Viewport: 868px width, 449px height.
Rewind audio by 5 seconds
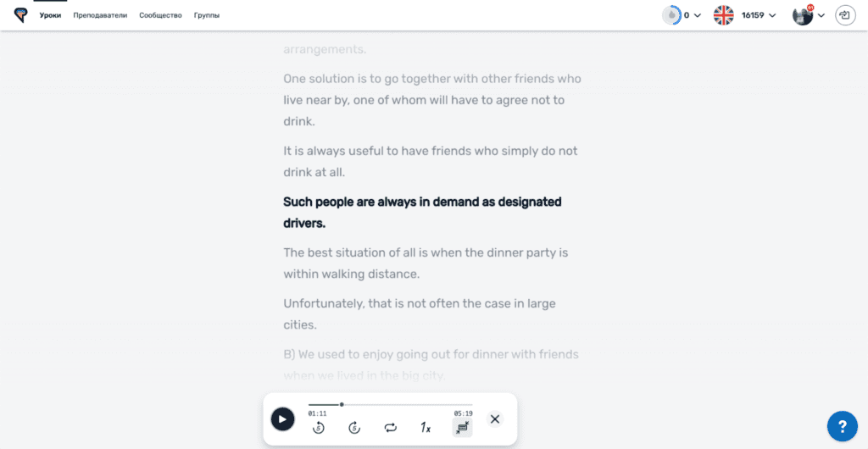click(x=318, y=428)
